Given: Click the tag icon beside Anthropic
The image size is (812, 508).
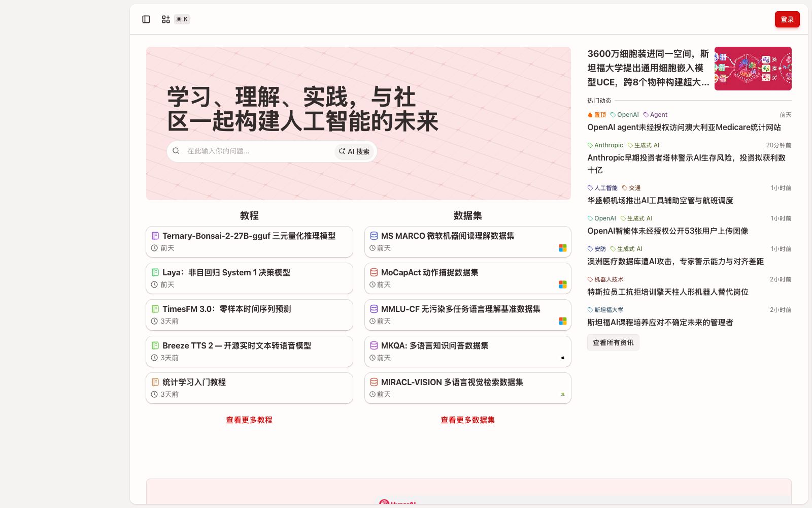Looking at the screenshot, I should [590, 145].
